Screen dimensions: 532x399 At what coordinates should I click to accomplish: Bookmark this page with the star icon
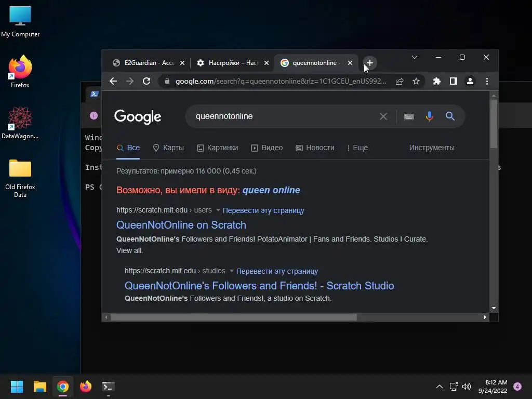coord(416,81)
